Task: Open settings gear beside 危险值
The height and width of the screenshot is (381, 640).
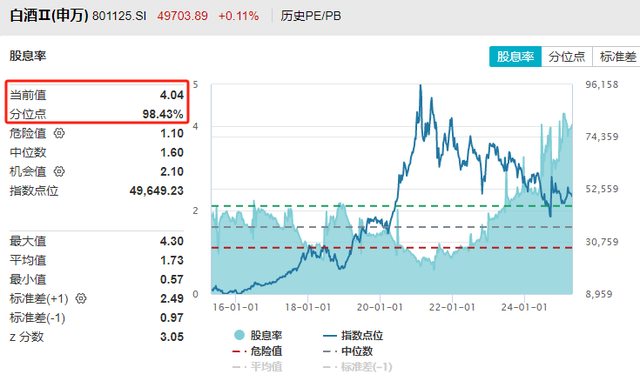Action: point(59,133)
